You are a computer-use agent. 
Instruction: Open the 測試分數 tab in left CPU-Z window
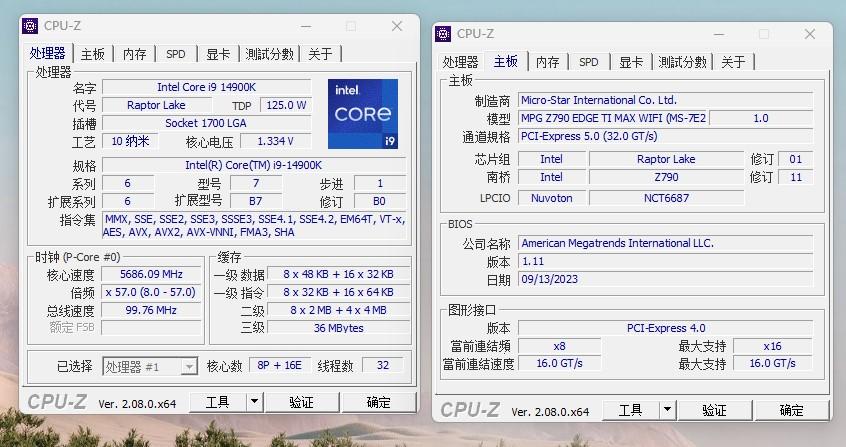269,54
